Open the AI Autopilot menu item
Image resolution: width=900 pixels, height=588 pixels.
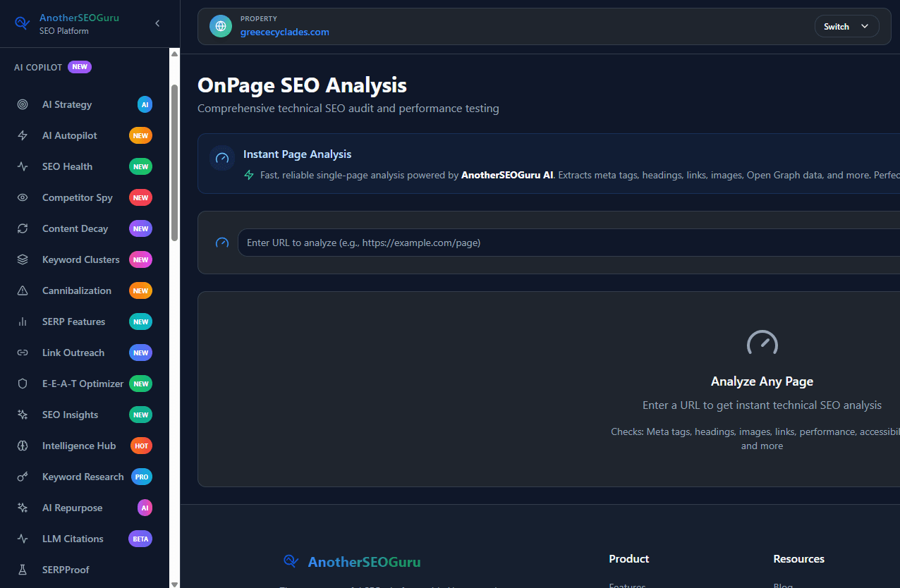tap(85, 135)
